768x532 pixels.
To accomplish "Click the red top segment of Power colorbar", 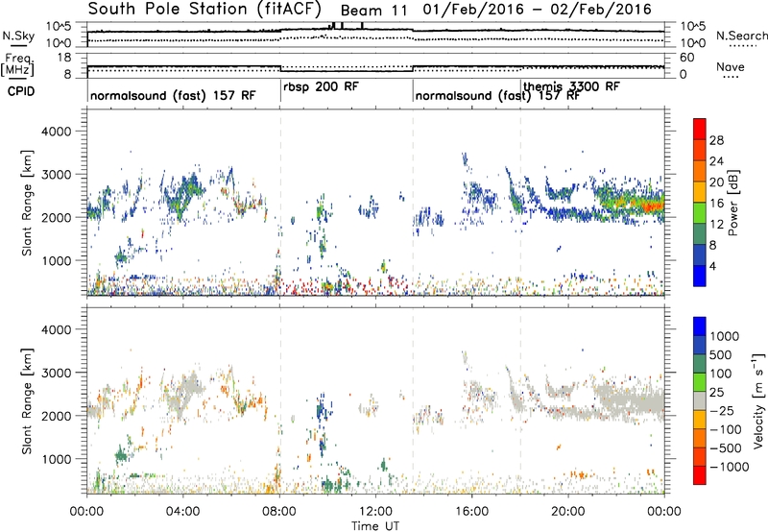I will point(700,129).
